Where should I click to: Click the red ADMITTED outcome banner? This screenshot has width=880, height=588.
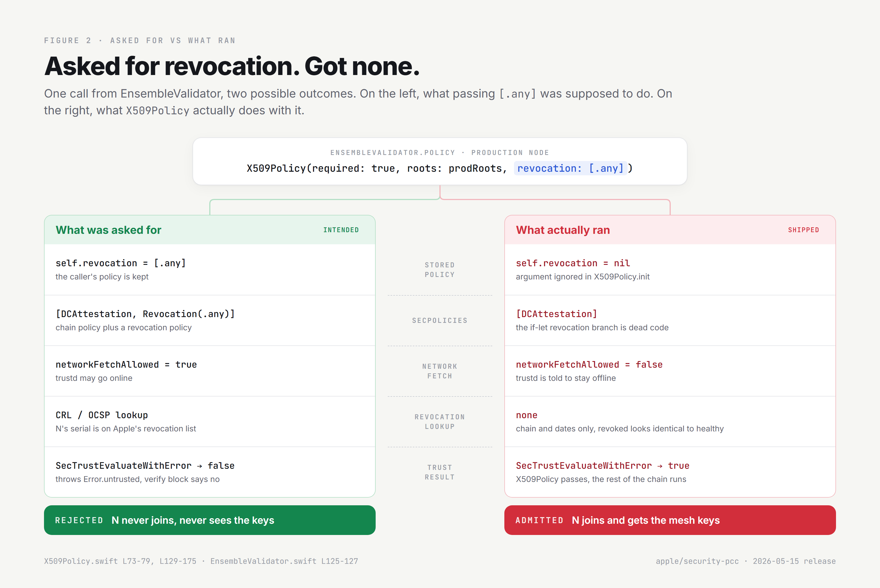coord(670,520)
